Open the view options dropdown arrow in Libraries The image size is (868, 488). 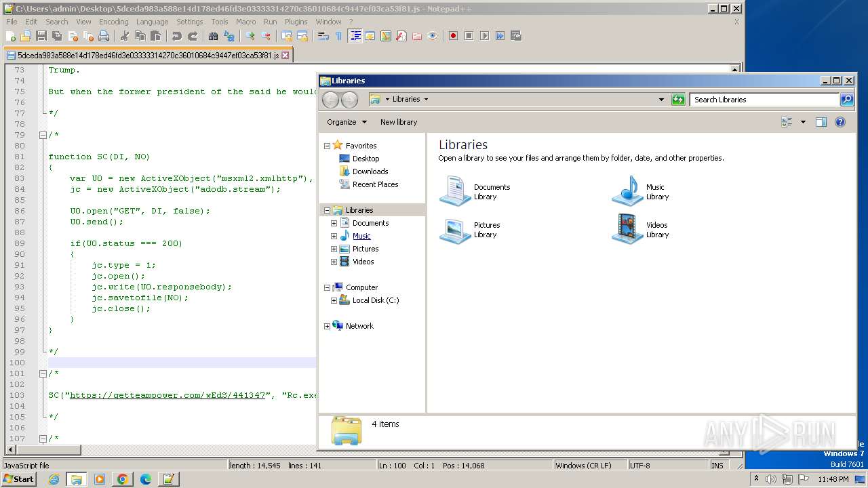pyautogui.click(x=803, y=122)
